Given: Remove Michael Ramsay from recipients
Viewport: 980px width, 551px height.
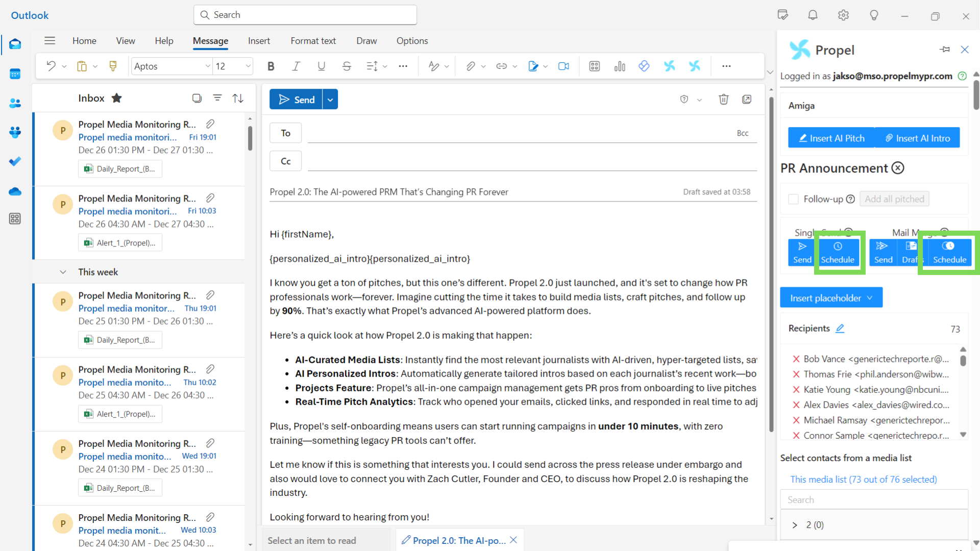Looking at the screenshot, I should point(796,420).
